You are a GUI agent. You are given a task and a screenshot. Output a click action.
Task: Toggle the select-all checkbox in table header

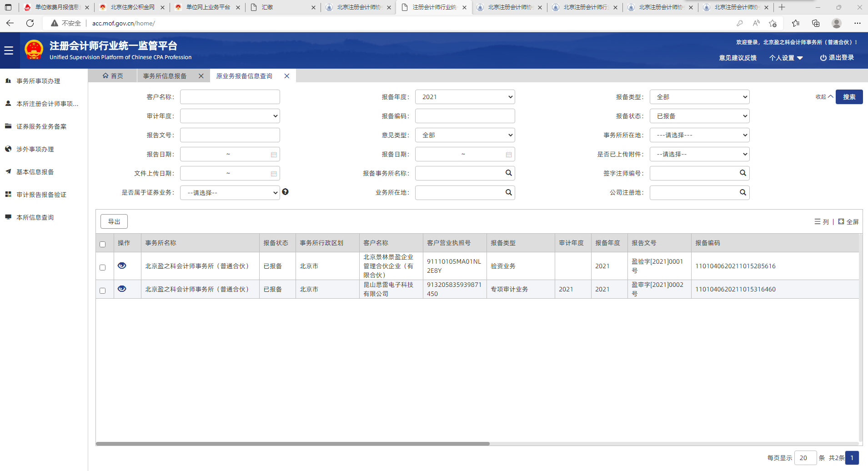pyautogui.click(x=103, y=244)
